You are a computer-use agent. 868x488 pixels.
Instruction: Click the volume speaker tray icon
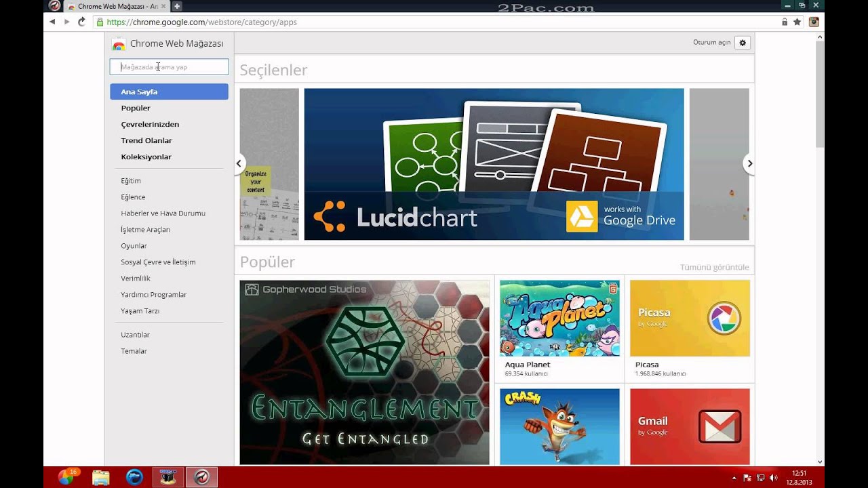pyautogui.click(x=774, y=478)
